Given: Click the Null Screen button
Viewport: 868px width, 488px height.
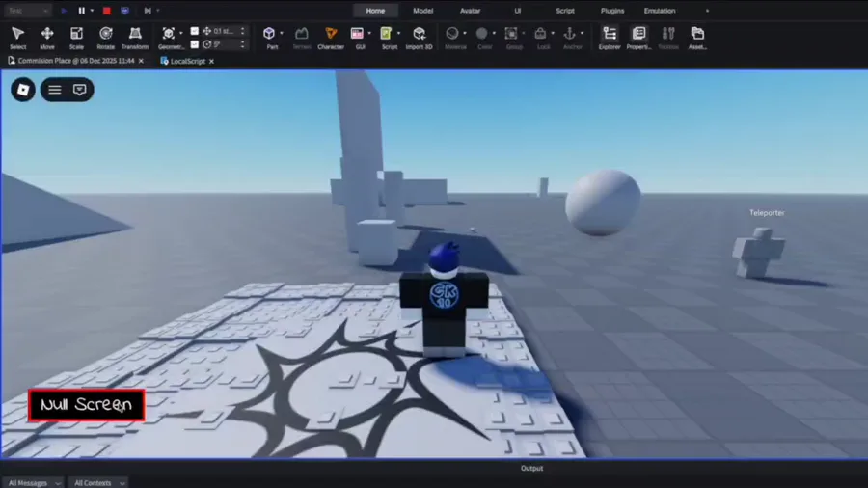Looking at the screenshot, I should pos(87,405).
